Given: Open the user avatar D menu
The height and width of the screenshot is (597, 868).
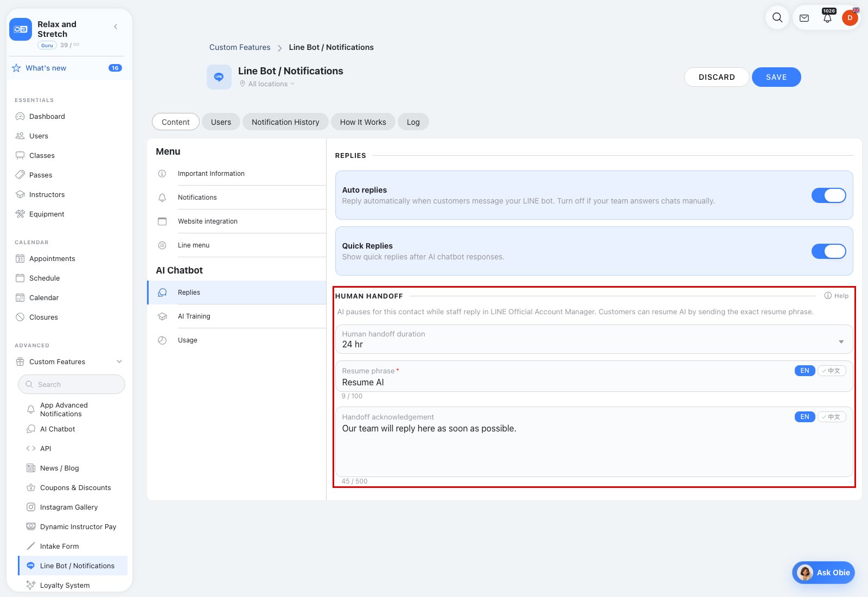Looking at the screenshot, I should (x=850, y=18).
